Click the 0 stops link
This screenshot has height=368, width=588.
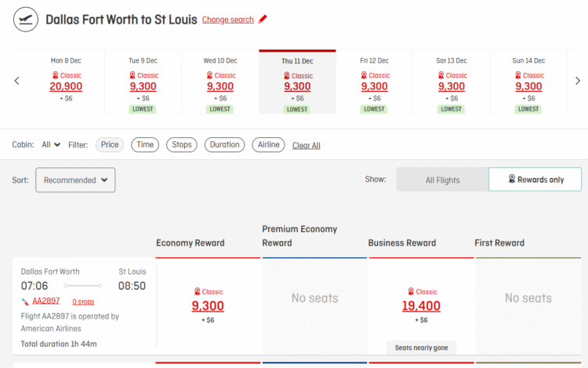click(83, 301)
